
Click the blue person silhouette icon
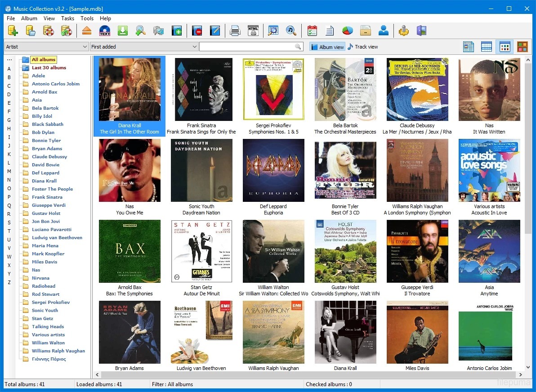tap(383, 31)
